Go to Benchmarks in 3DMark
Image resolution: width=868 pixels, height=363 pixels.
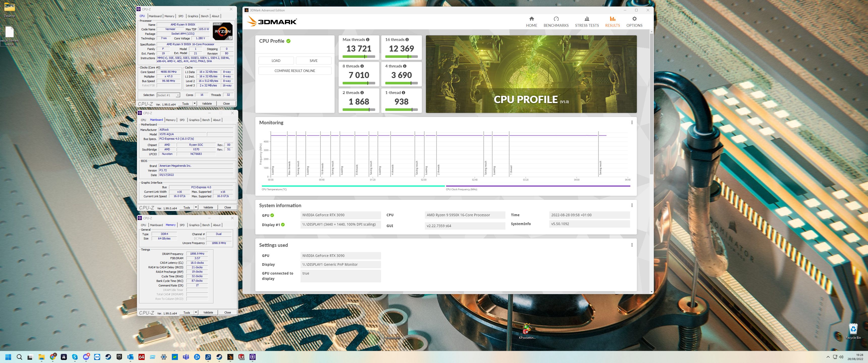(556, 22)
